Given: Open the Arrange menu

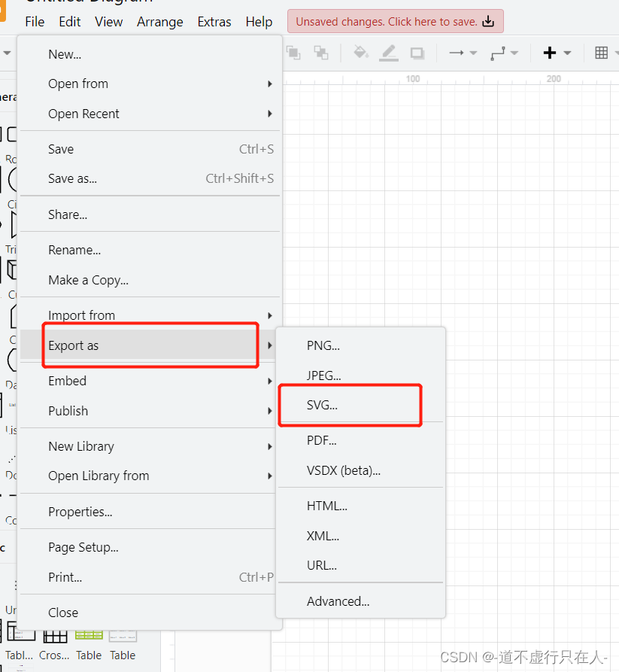Looking at the screenshot, I should (x=159, y=21).
